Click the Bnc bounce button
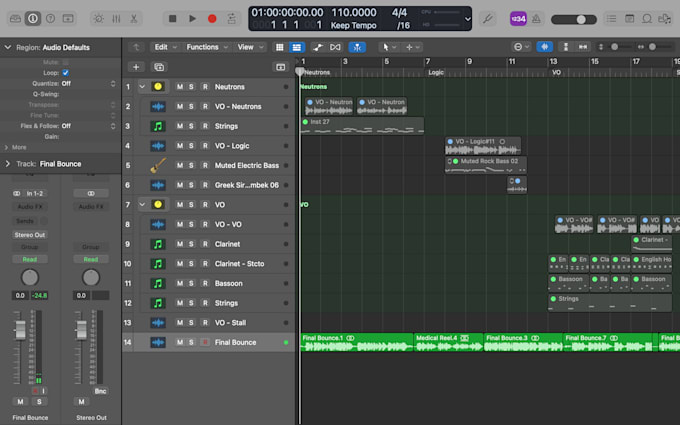680x425 pixels. pos(100,391)
